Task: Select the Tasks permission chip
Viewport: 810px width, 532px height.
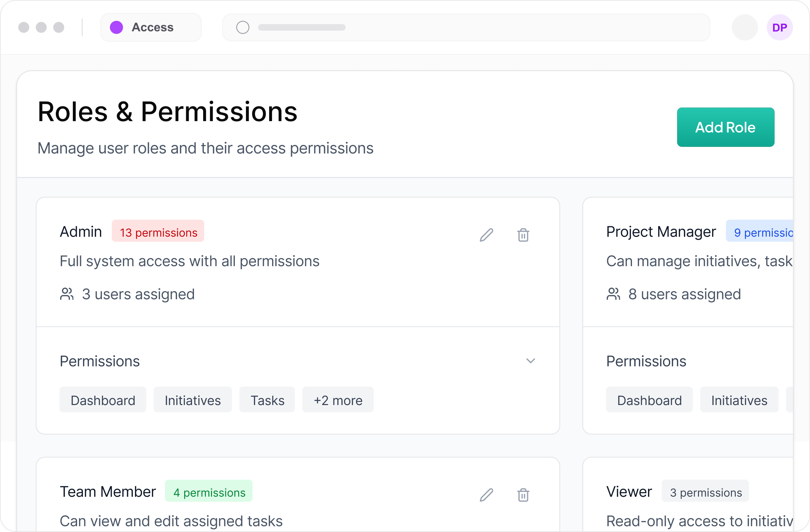Action: click(267, 400)
